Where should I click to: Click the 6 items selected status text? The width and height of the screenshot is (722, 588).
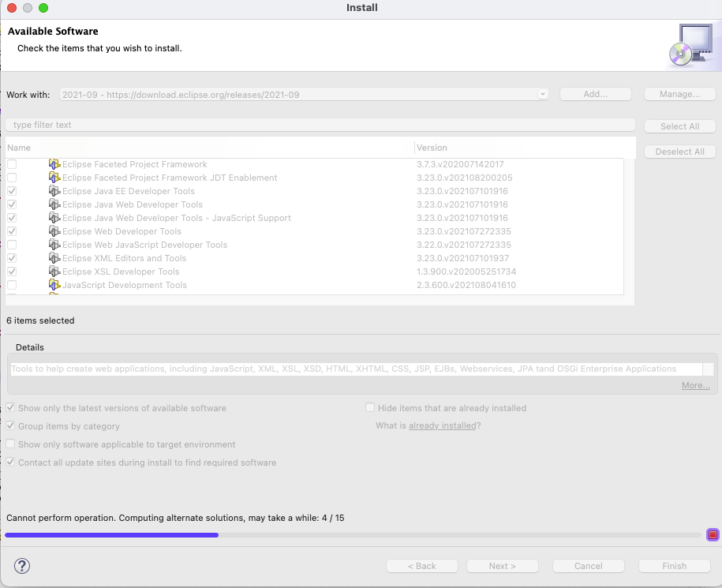coord(40,320)
